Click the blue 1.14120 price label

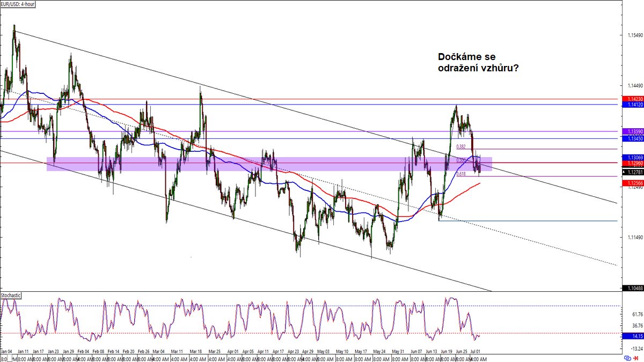pyautogui.click(x=632, y=105)
